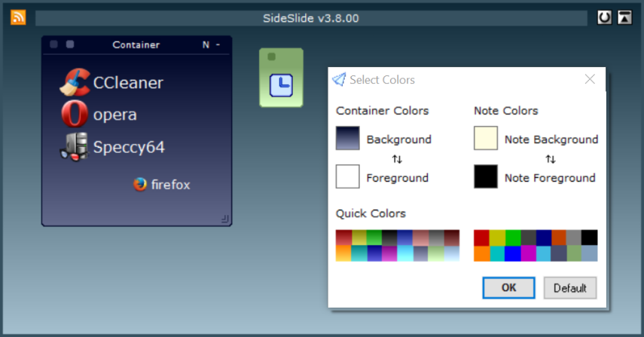The height and width of the screenshot is (337, 644).
Task: Pick the pink gradient quick color
Action: click(420, 238)
